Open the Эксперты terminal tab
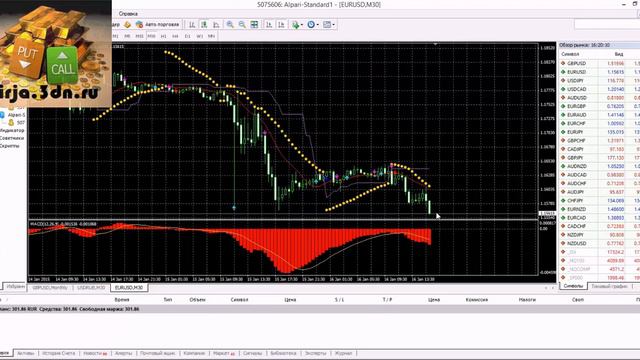Image resolution: width=640 pixels, height=360 pixels. point(316,353)
